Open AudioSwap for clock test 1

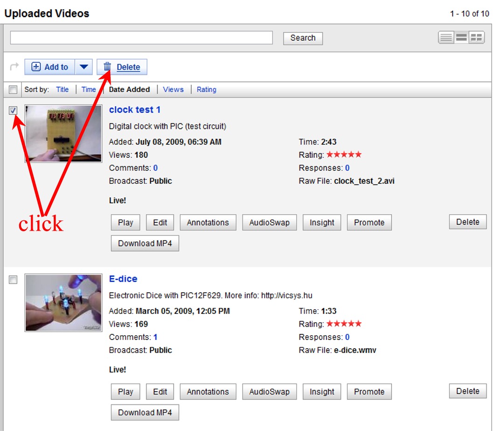click(269, 223)
